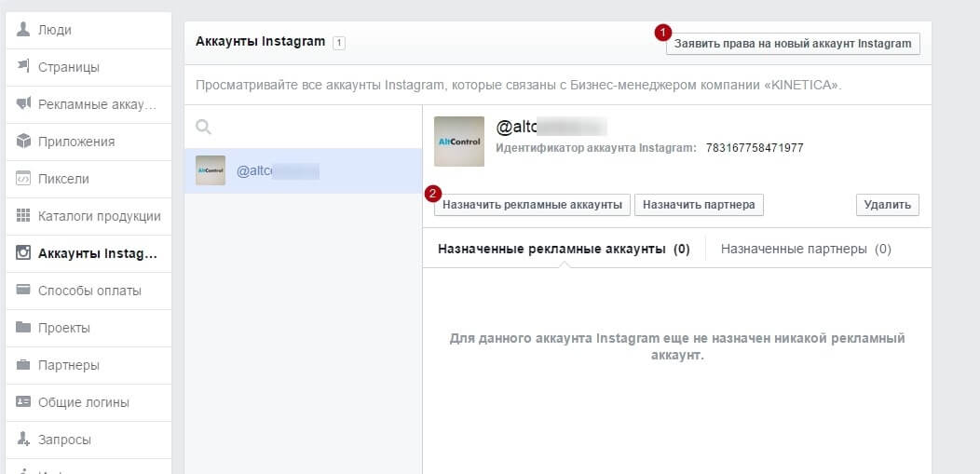The height and width of the screenshot is (474, 980).
Task: Click the Product catalogs grid icon
Action: click(23, 215)
